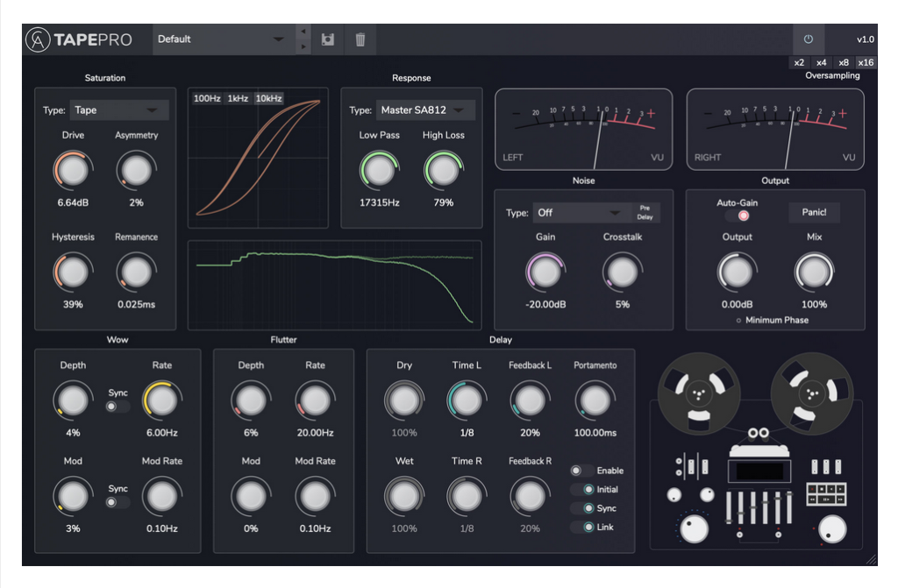Click the Mix knob

point(814,272)
